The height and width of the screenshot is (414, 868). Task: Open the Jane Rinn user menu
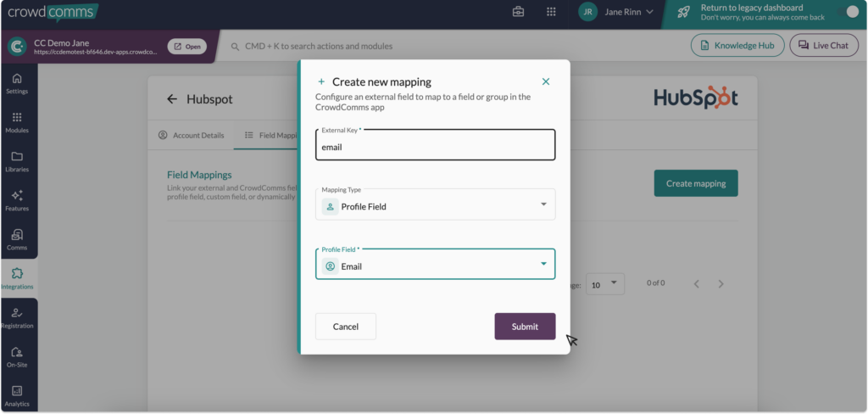pos(616,12)
